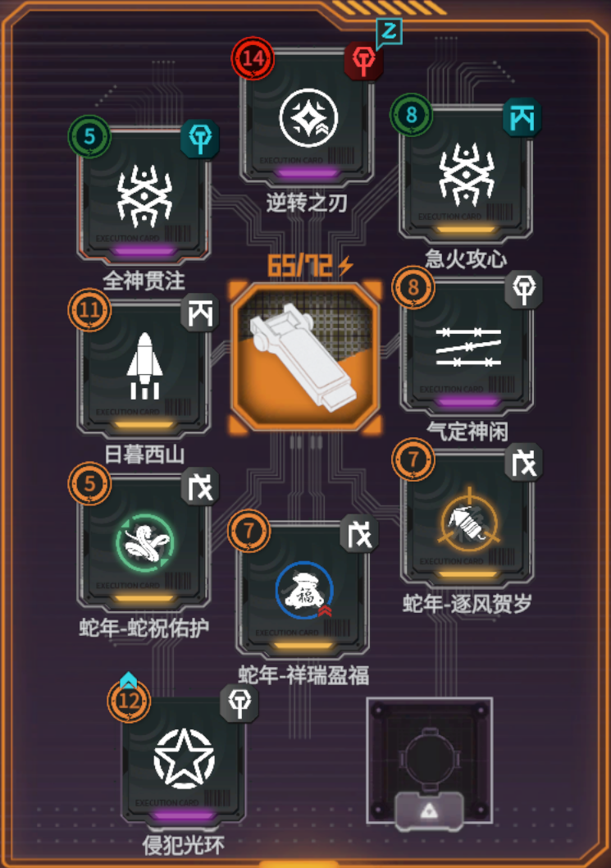
Task: Open the 全神贯注 spider card
Action: pos(144,195)
